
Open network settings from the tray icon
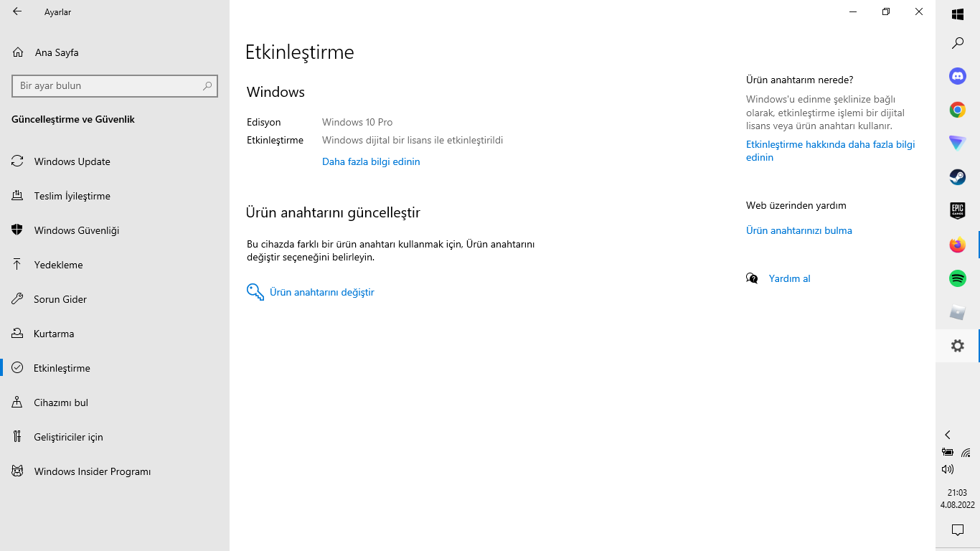pyautogui.click(x=966, y=452)
